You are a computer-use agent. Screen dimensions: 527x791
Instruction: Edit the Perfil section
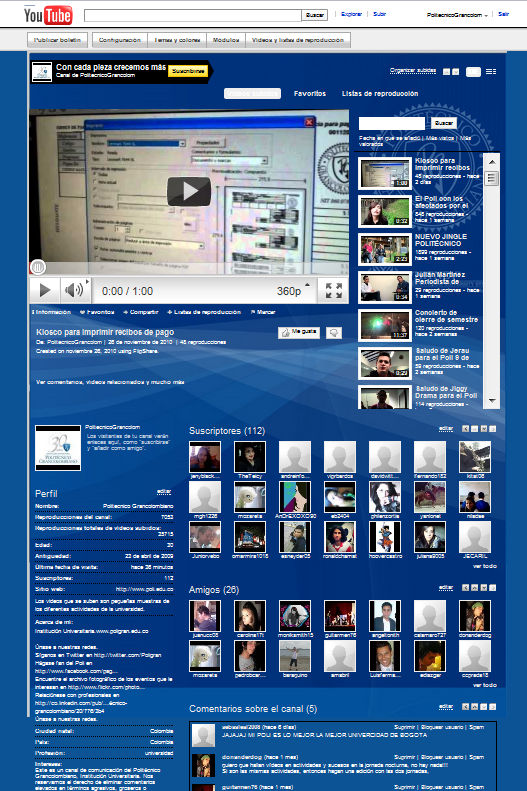[x=164, y=491]
